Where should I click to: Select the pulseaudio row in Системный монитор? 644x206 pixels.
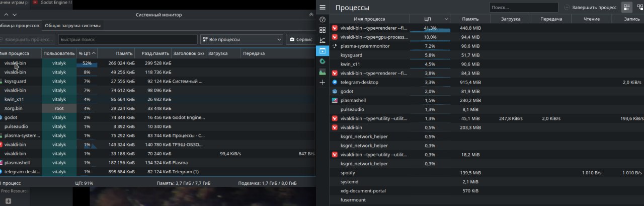pos(157,126)
